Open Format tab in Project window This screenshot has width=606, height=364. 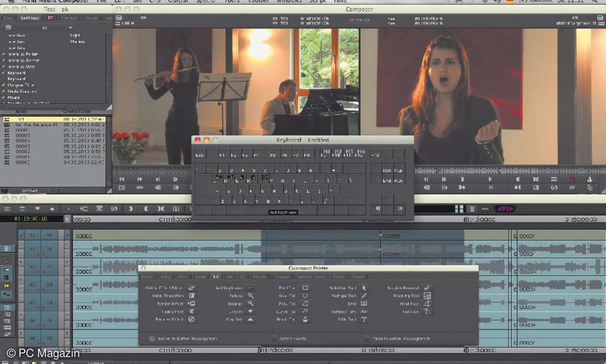[69, 18]
